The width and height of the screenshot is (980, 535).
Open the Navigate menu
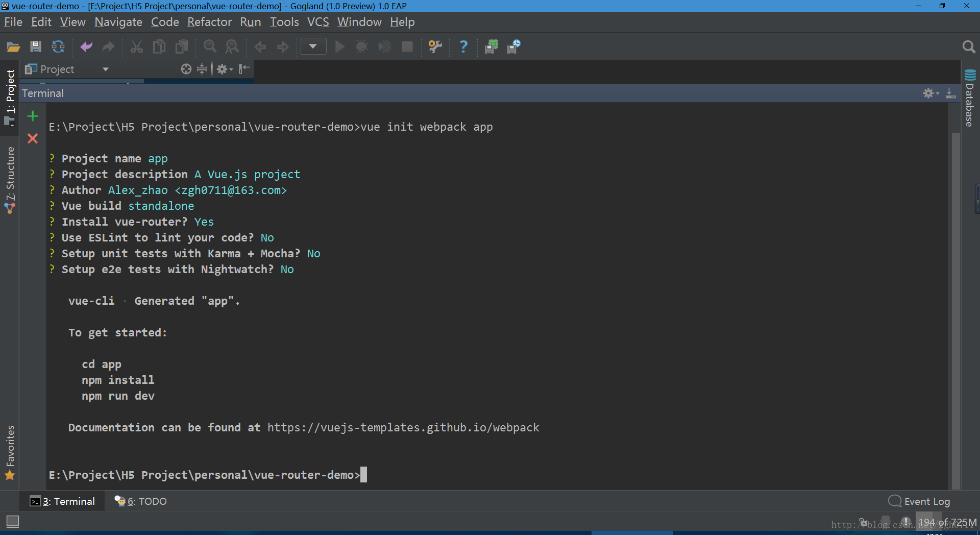point(118,22)
